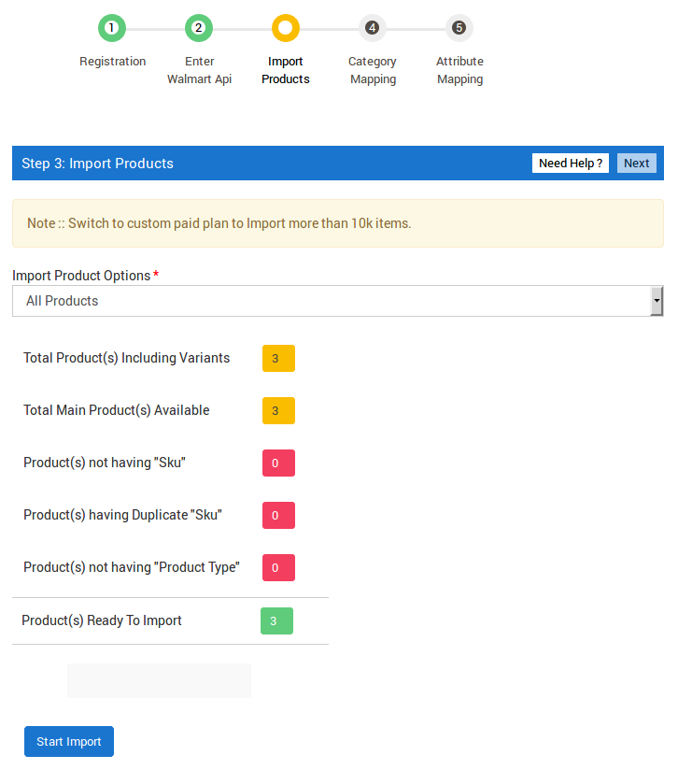The height and width of the screenshot is (784, 678).
Task: Go to the Next step
Action: (x=637, y=163)
